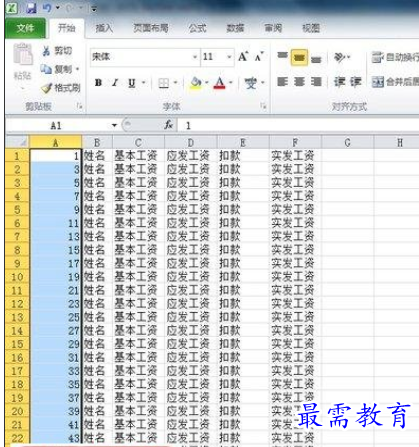Screen dimensions: 419x447
Task: Open the Name Box dropdown arrow
Action: (x=114, y=126)
